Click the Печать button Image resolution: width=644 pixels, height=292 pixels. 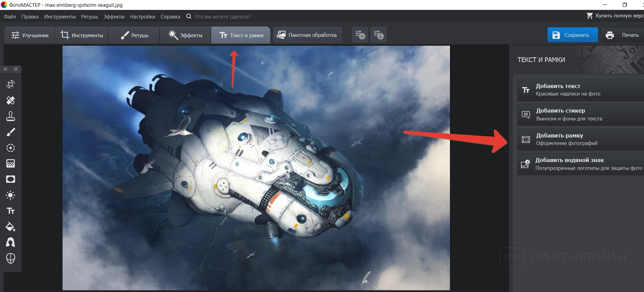(622, 35)
